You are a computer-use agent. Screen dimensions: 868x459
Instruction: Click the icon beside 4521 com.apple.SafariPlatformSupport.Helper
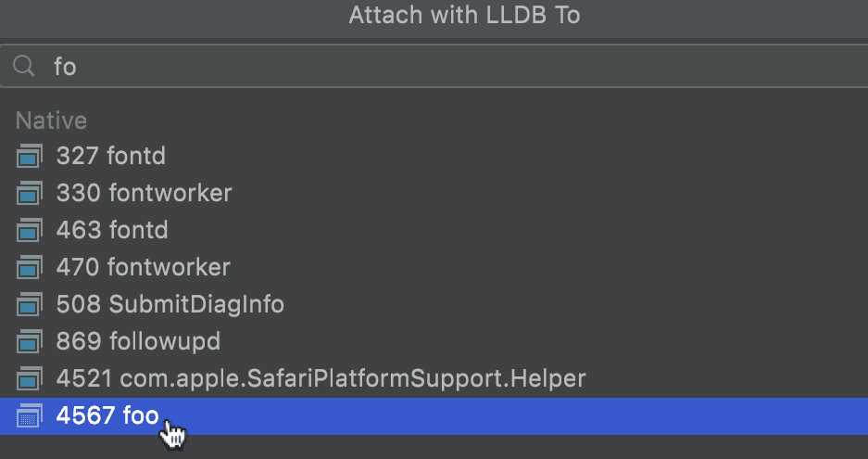coord(30,379)
